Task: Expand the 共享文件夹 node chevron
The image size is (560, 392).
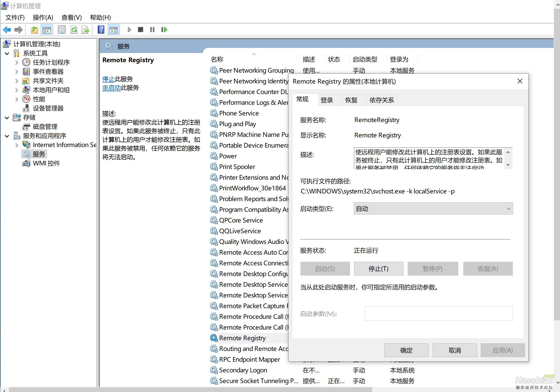Action: point(17,81)
